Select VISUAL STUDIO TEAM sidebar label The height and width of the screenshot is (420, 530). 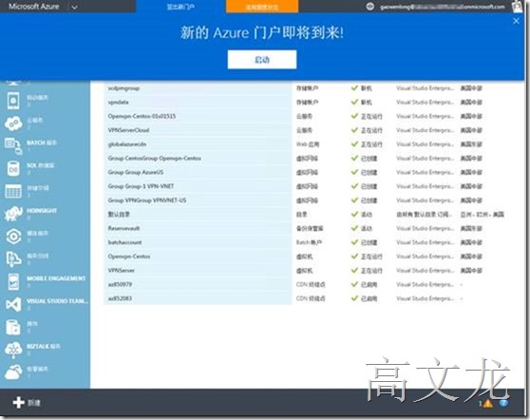tap(57, 301)
